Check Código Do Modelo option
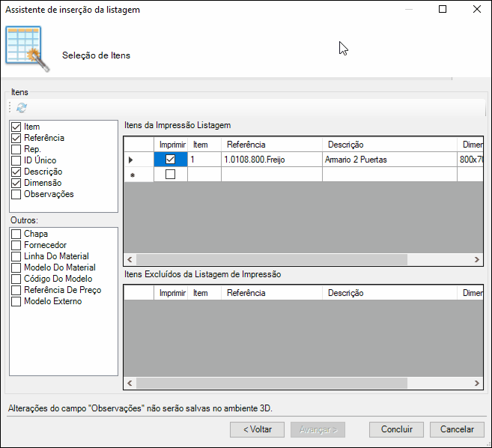Image resolution: width=492 pixels, height=448 pixels. (16, 279)
